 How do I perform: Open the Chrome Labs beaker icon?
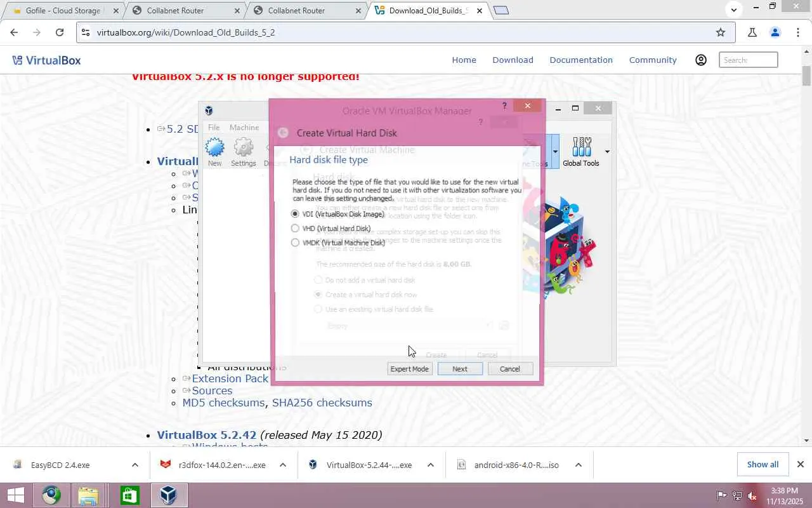752,32
